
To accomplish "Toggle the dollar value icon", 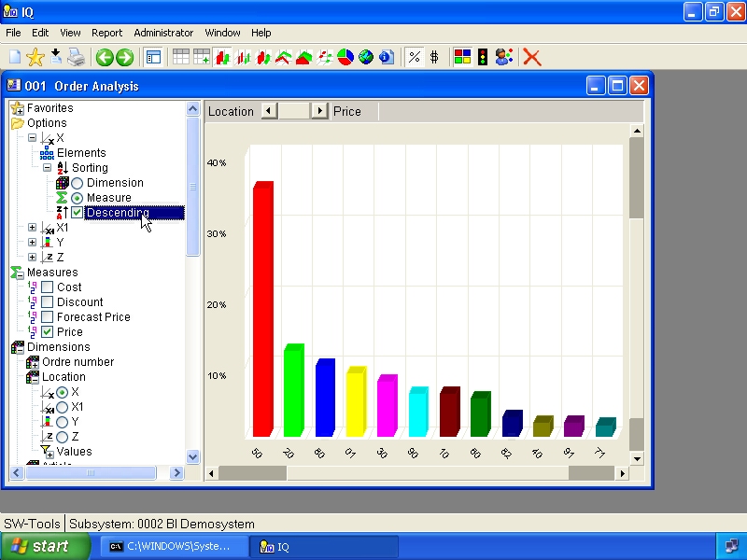I will (x=434, y=57).
